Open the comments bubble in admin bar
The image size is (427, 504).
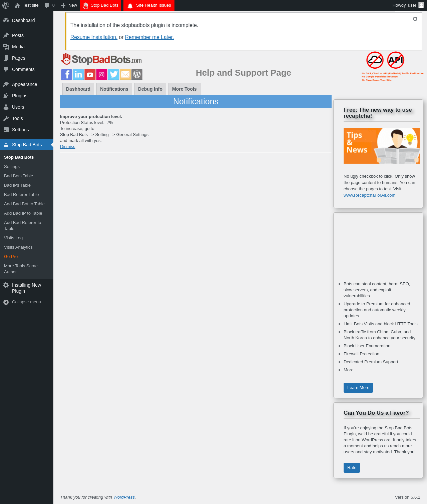[47, 5]
